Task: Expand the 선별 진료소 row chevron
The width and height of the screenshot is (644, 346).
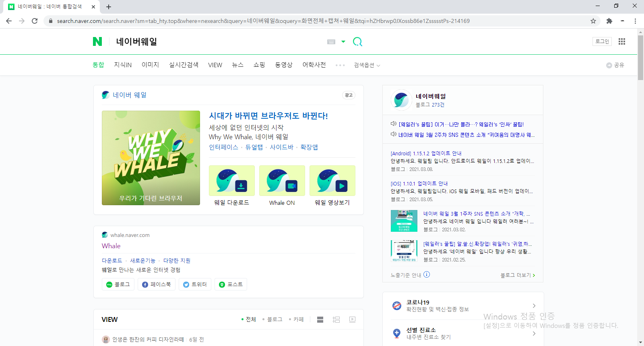Action: [x=534, y=334]
